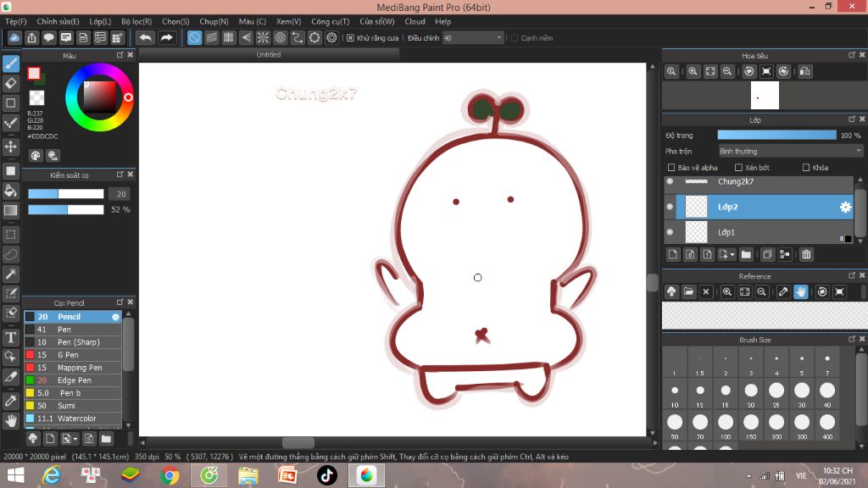Turn off snap in top toolbar
Image resolution: width=868 pixels, height=488 pixels.
[x=194, y=37]
